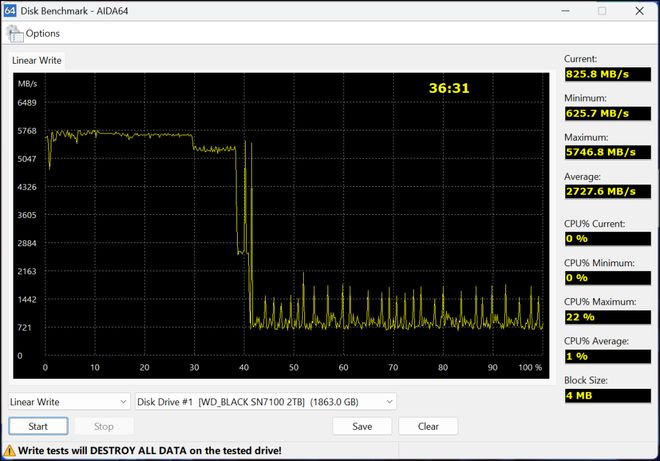
Task: Save the benchmark results
Action: pyautogui.click(x=362, y=426)
